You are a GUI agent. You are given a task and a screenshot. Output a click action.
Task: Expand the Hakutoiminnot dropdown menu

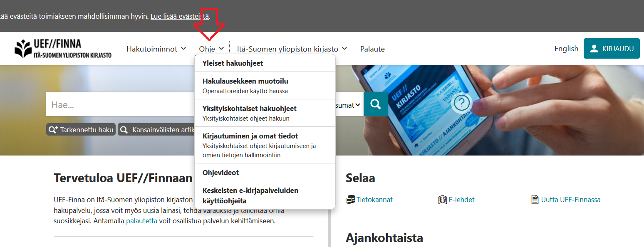pos(156,49)
